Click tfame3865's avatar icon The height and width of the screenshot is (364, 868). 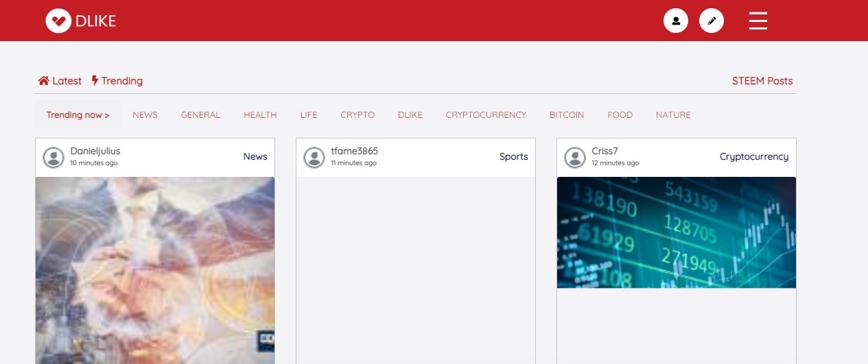(x=314, y=158)
